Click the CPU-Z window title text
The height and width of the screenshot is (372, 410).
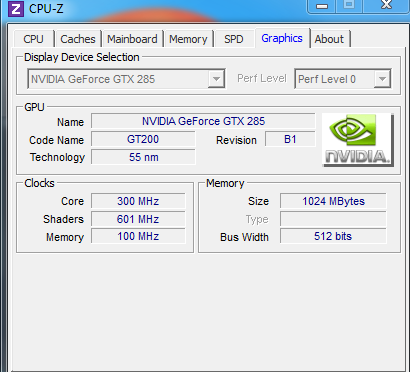[46, 8]
